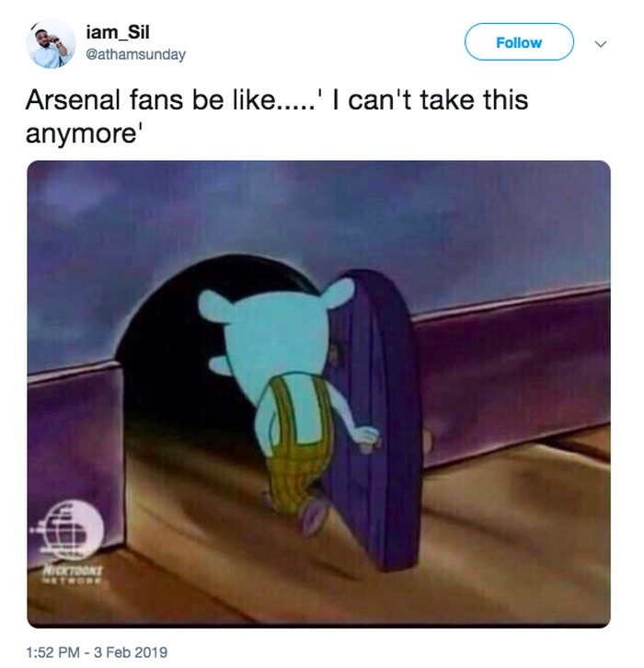Screen dimensions: 644x668
Task: Open iam_Sil's profile avatar picture
Action: point(51,44)
